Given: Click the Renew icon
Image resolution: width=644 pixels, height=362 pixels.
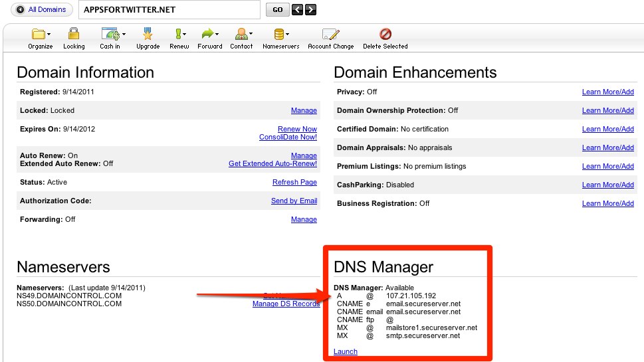Looking at the screenshot, I should (x=178, y=34).
